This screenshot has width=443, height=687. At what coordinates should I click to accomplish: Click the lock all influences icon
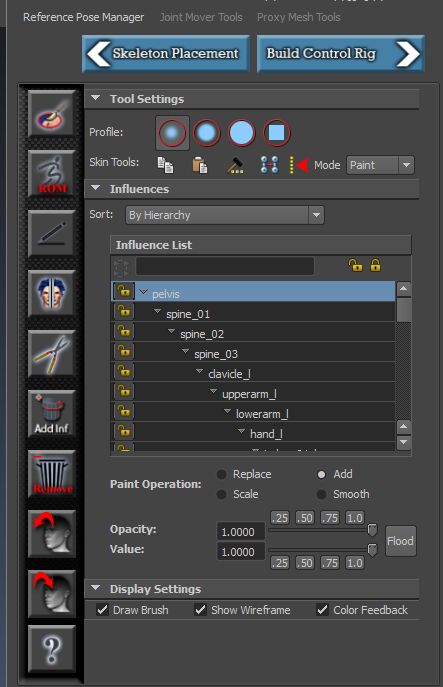coord(376,265)
